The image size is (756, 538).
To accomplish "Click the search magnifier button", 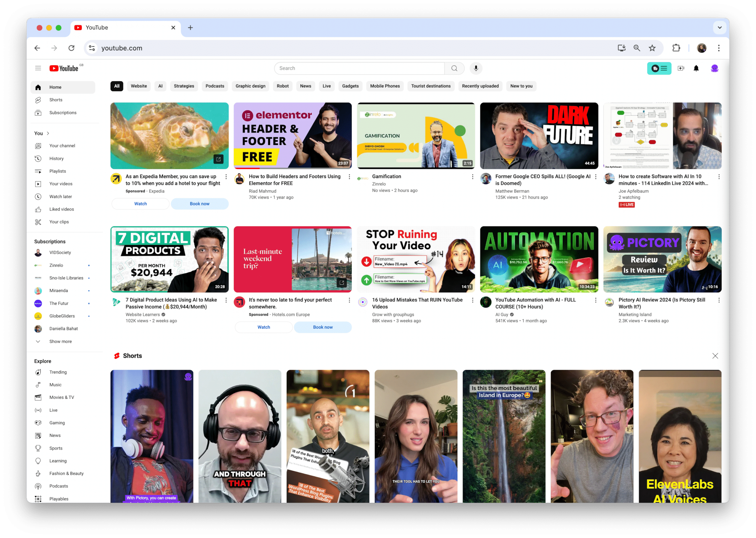I will [454, 68].
